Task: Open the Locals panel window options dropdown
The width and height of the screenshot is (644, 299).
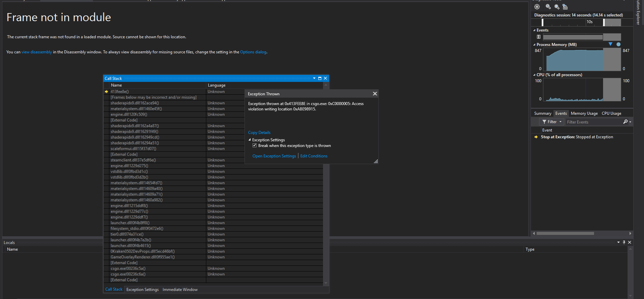Action: (619, 242)
